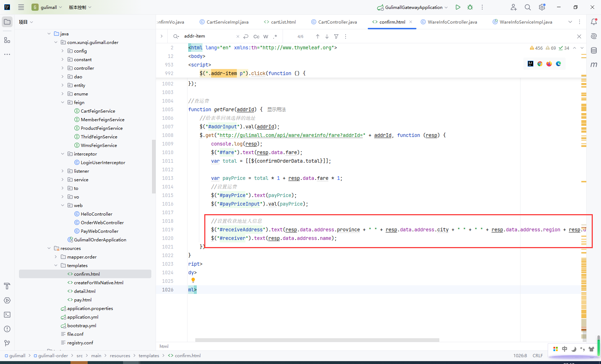The width and height of the screenshot is (601, 364).
Task: Open the wareinfo fare URL link
Action: (291, 135)
